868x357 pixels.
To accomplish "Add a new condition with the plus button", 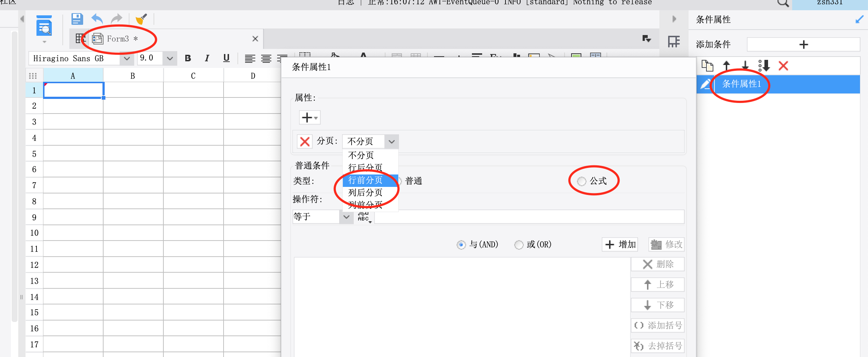I will [803, 45].
